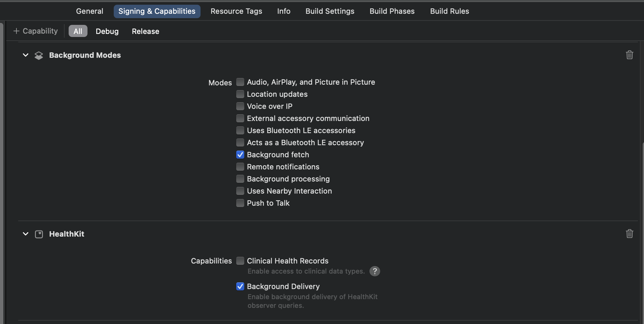Click the Background Modes section title

85,55
